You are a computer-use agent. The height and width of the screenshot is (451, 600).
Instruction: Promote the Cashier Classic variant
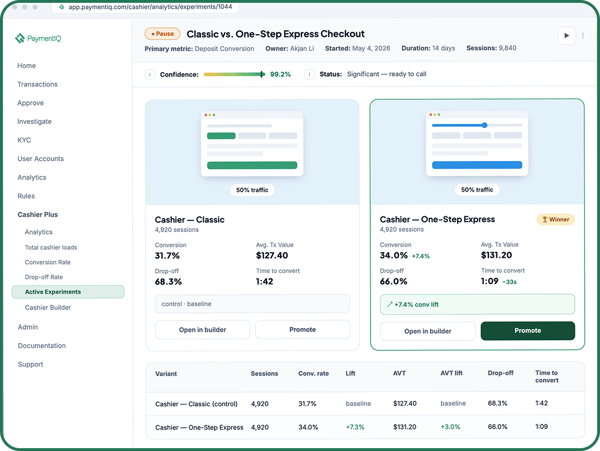point(303,330)
